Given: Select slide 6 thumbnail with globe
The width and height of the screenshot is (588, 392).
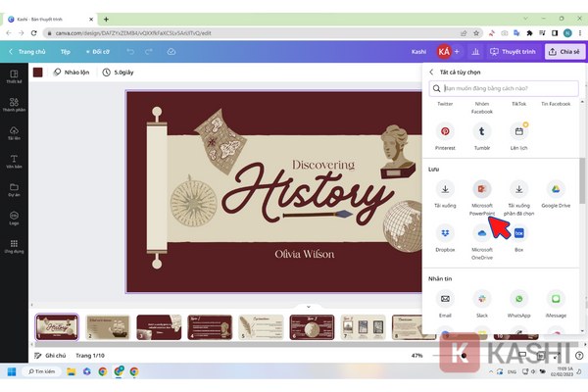Looking at the screenshot, I should (x=312, y=327).
